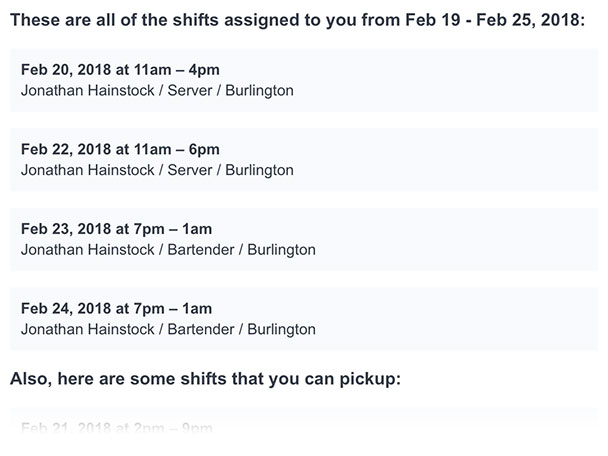This screenshot has width=608, height=456.
Task: Click 'Bartender' in the Feb 24 shift details
Action: (200, 330)
